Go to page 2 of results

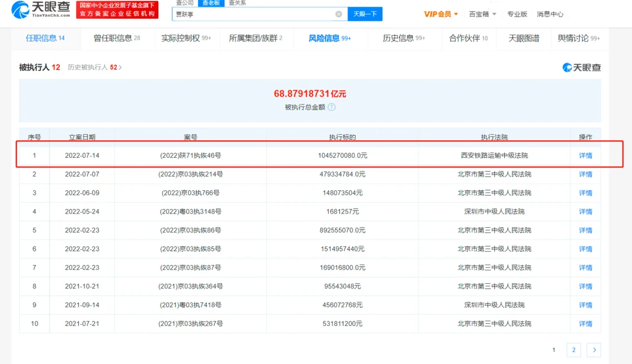tap(574, 350)
